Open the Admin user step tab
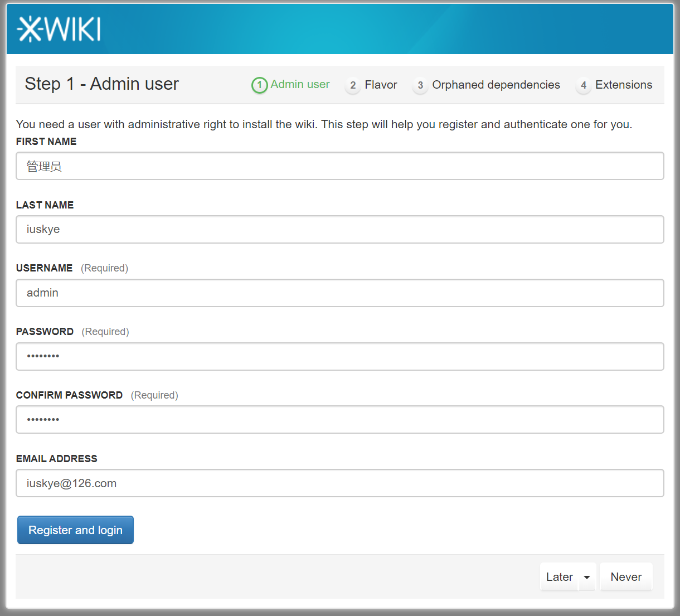680x616 pixels. point(300,84)
